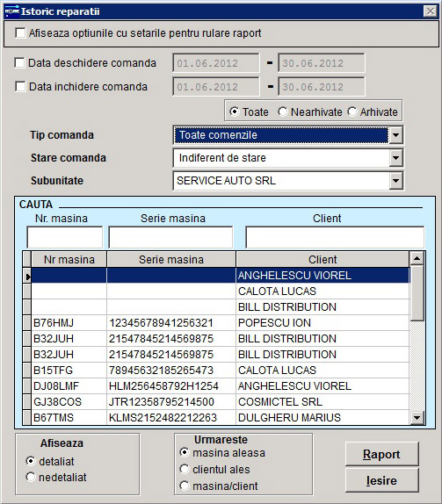Select the B76HMJ POPESCU ION row
Image resolution: width=442 pixels, height=504 pixels.
pos(221,323)
